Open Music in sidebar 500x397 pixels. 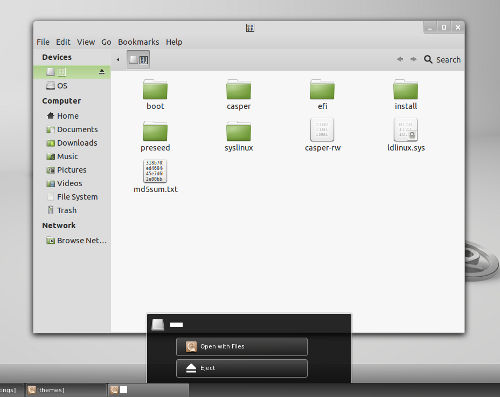click(x=72, y=156)
